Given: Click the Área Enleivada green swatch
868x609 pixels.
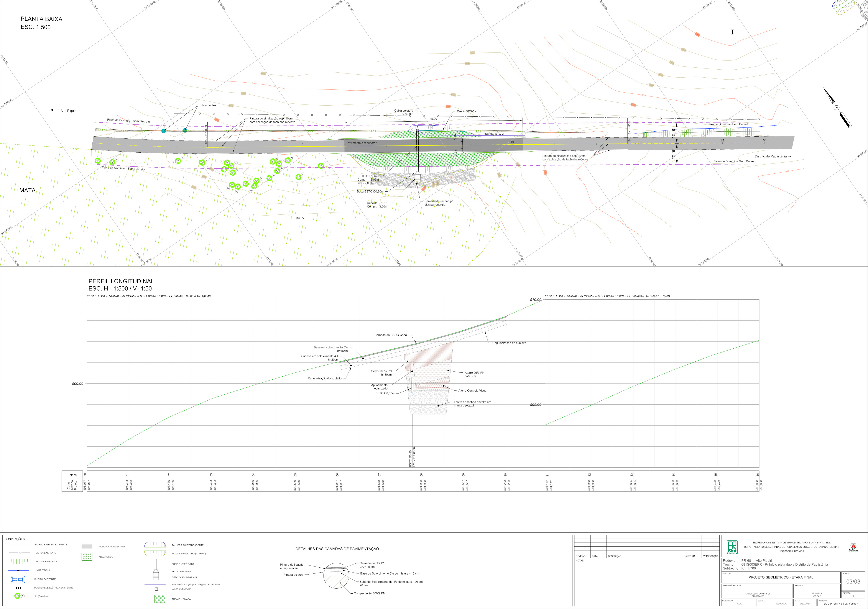Looking at the screenshot, I should click(x=160, y=599).
